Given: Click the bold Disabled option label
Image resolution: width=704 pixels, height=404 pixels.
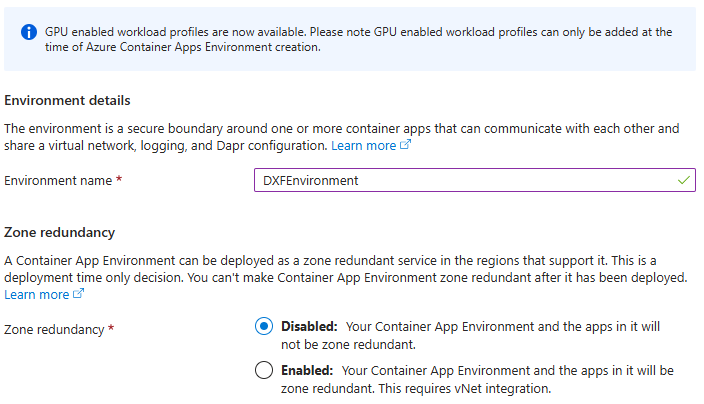Looking at the screenshot, I should (x=308, y=327).
